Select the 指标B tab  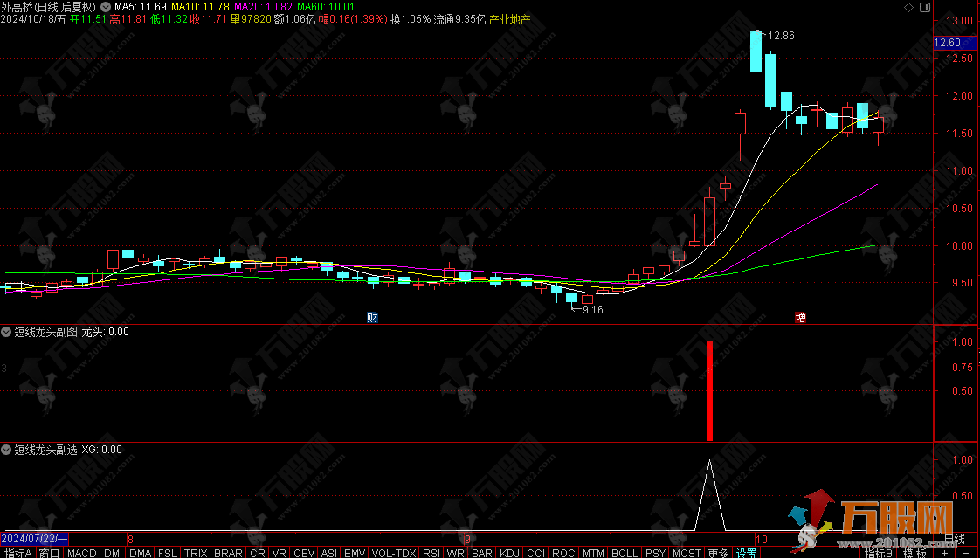(x=879, y=553)
